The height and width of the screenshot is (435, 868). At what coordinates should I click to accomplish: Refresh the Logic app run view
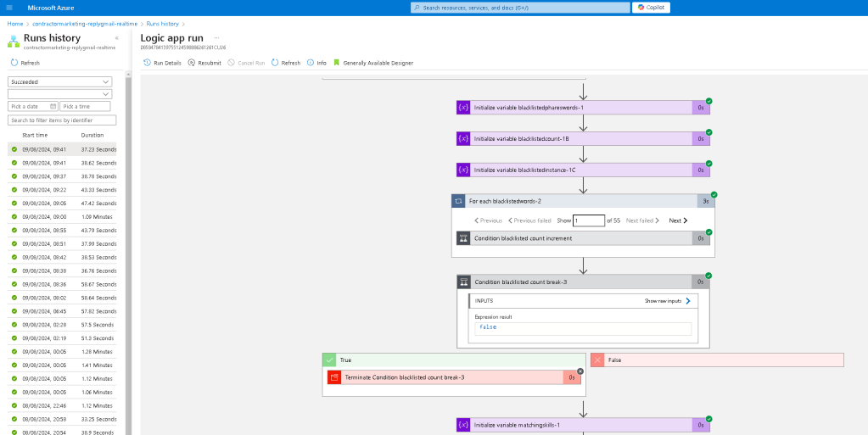(x=286, y=63)
